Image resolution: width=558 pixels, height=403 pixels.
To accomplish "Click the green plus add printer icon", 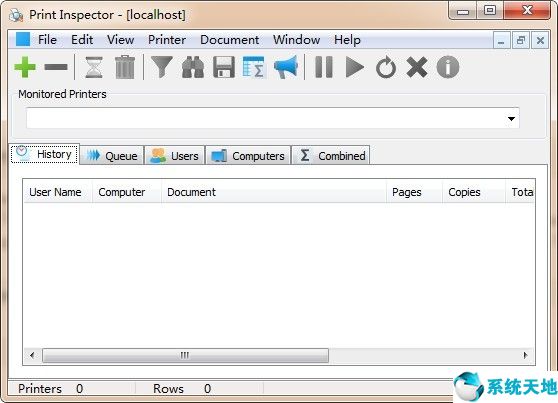I will pyautogui.click(x=25, y=67).
